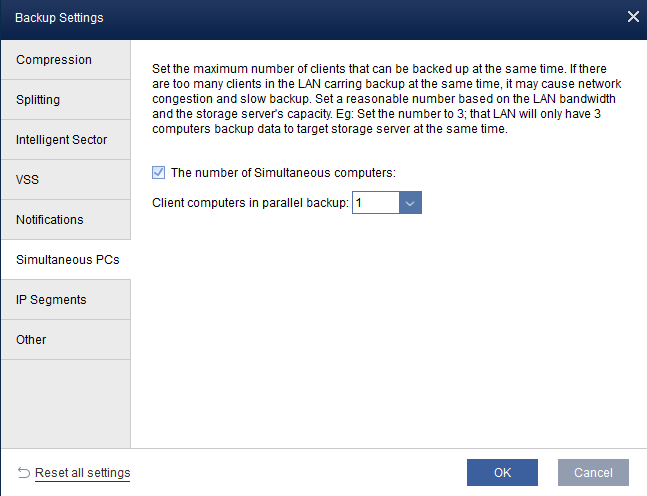Click the Simultaneous computers checkbox label text
This screenshot has width=647, height=496.
[x=284, y=173]
